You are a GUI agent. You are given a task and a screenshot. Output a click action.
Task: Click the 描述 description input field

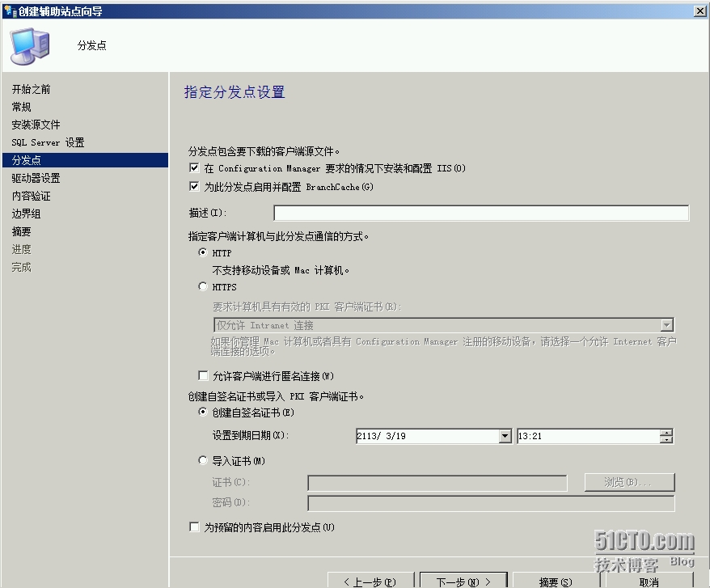(x=481, y=213)
